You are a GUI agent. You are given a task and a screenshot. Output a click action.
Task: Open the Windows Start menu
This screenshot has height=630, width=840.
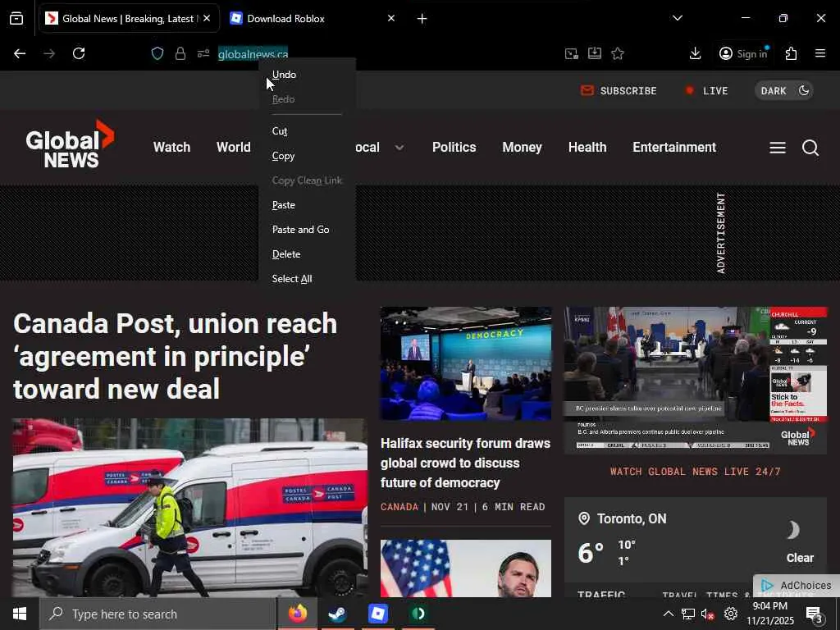(x=20, y=614)
